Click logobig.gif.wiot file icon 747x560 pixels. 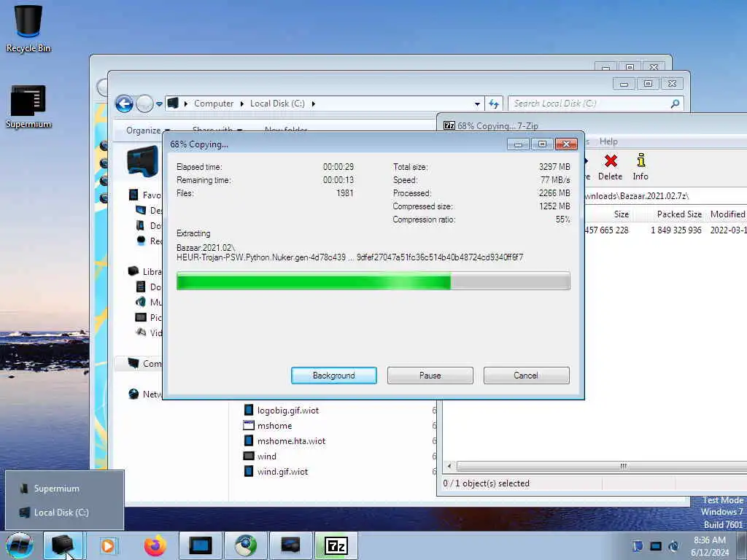tap(249, 411)
